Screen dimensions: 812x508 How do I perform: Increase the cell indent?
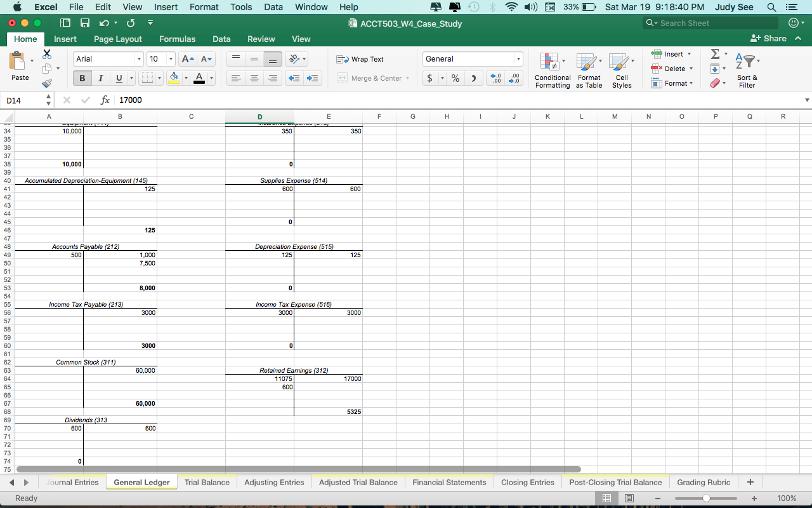312,78
